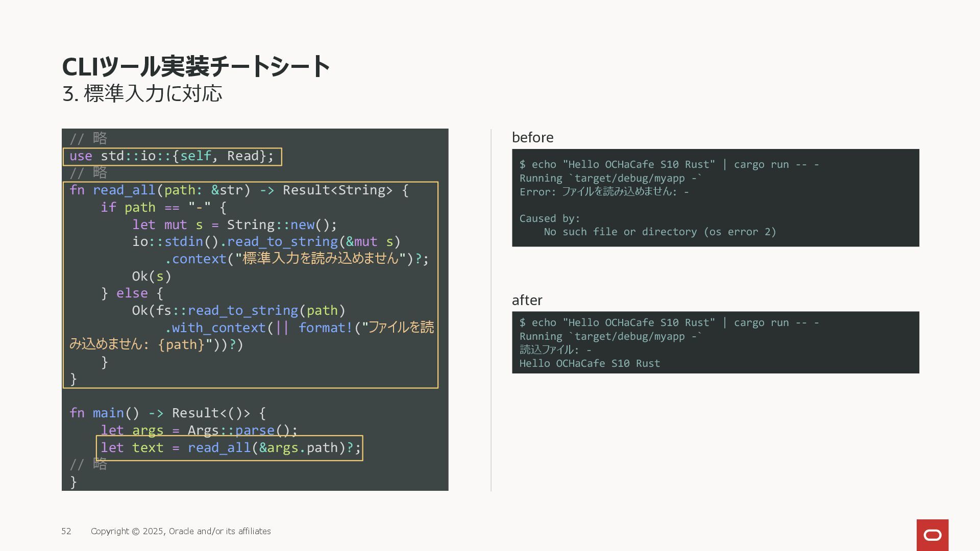Click the page number 52

tap(66, 531)
